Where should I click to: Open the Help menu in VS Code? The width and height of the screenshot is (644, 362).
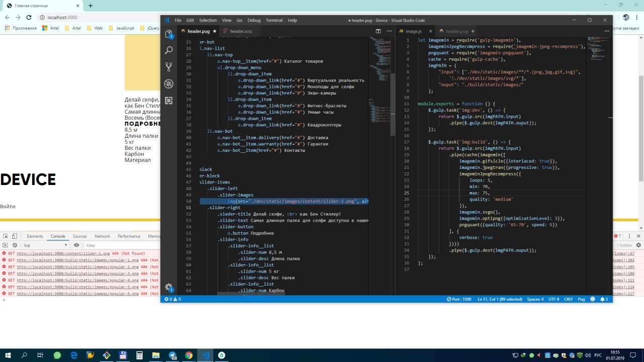pyautogui.click(x=292, y=20)
